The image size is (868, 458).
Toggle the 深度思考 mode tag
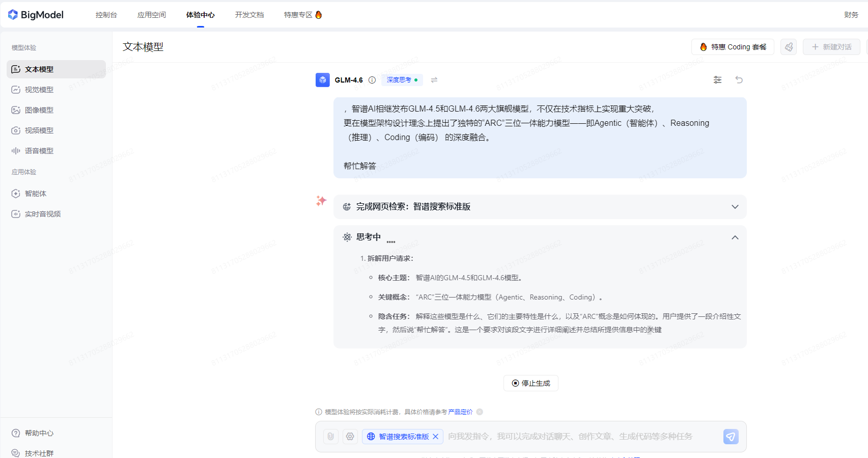[x=402, y=80]
